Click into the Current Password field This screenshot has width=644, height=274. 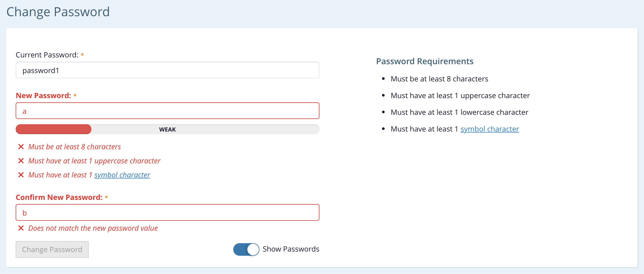167,70
